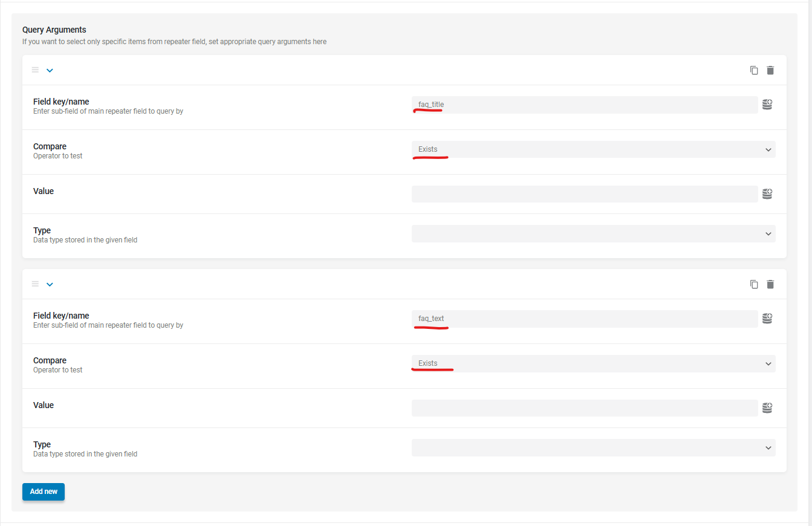Open Type dropdown for faq_title argument
The height and width of the screenshot is (526, 812).
[x=593, y=234]
